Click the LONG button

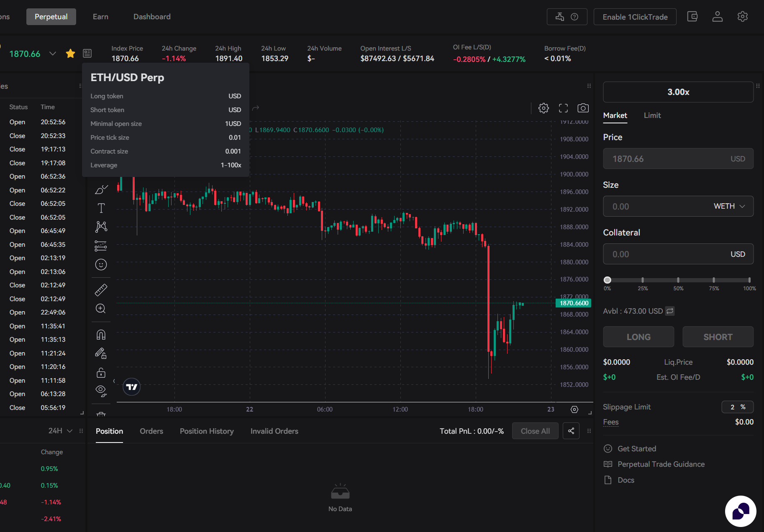[638, 337]
